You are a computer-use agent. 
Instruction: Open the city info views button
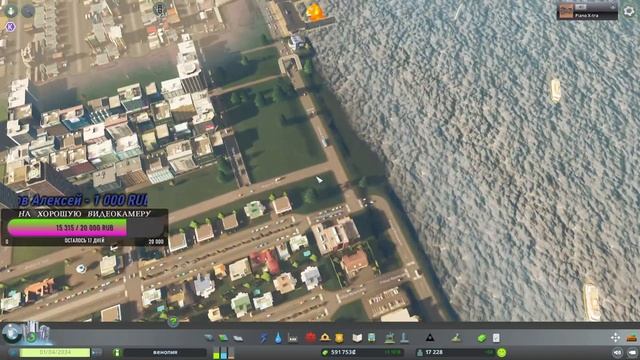click(11, 333)
